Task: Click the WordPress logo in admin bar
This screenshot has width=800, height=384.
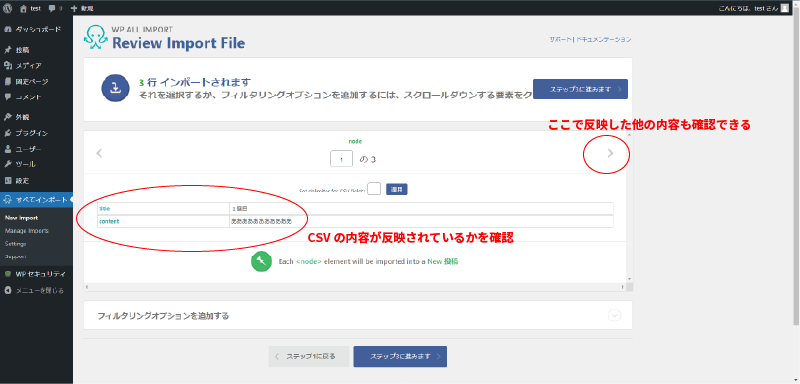Action: coord(7,8)
